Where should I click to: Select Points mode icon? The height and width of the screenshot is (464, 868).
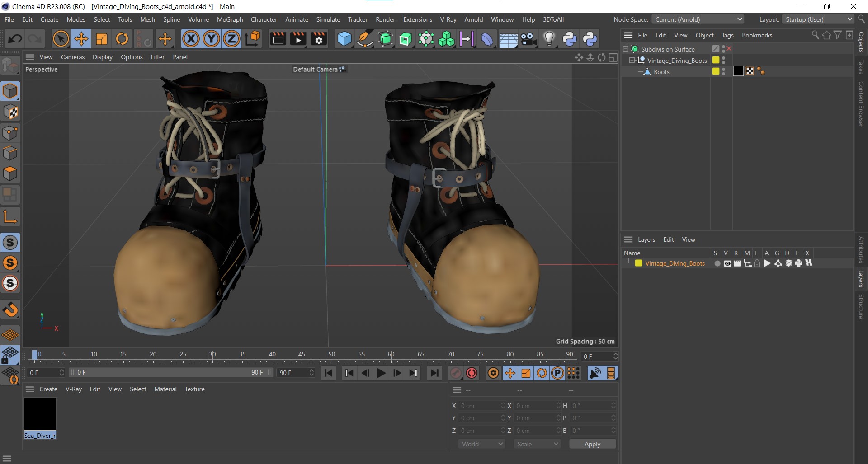tap(10, 133)
